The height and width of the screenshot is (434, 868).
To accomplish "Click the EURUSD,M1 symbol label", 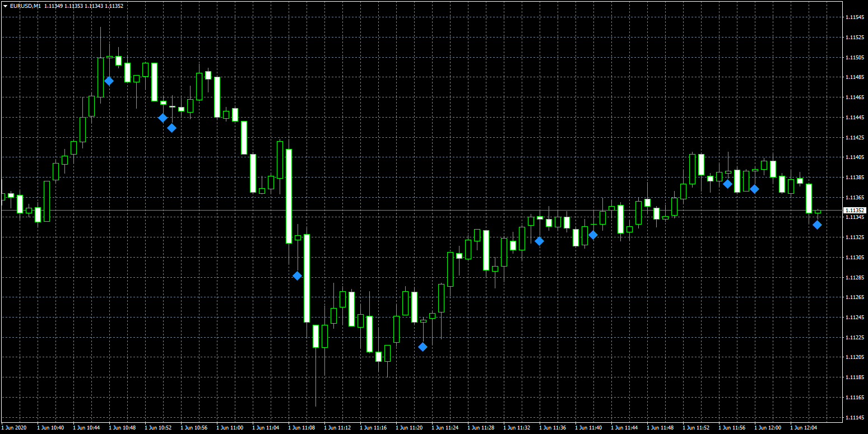I will point(25,6).
